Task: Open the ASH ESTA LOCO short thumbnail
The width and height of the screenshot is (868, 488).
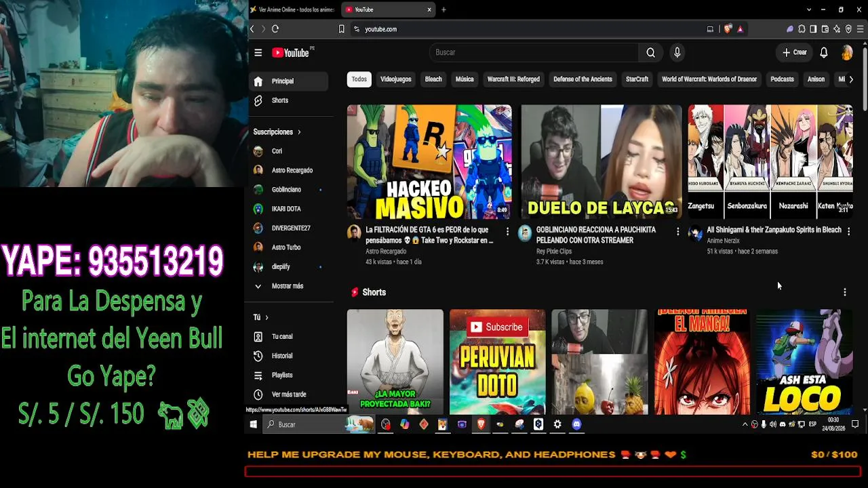Action: click(804, 362)
